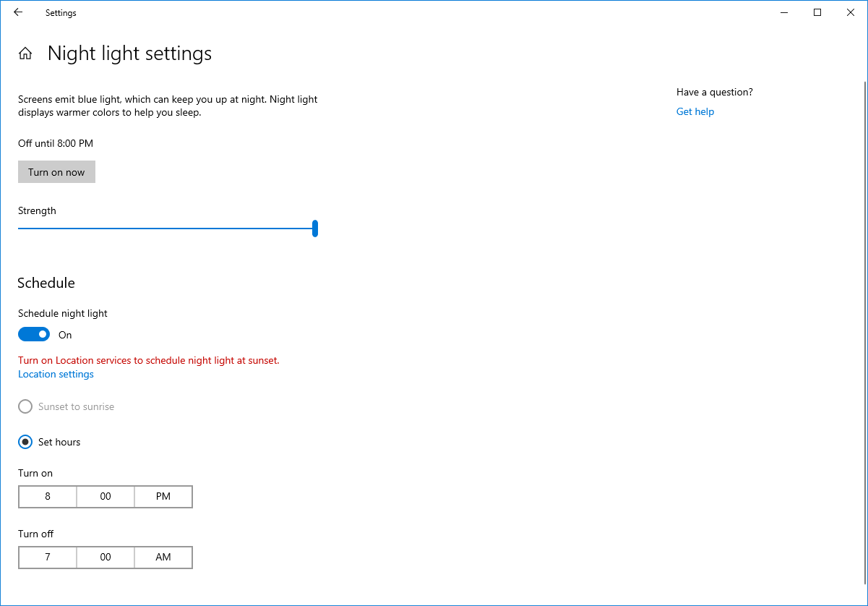Open Location settings from the warning
This screenshot has width=868, height=606.
point(56,374)
